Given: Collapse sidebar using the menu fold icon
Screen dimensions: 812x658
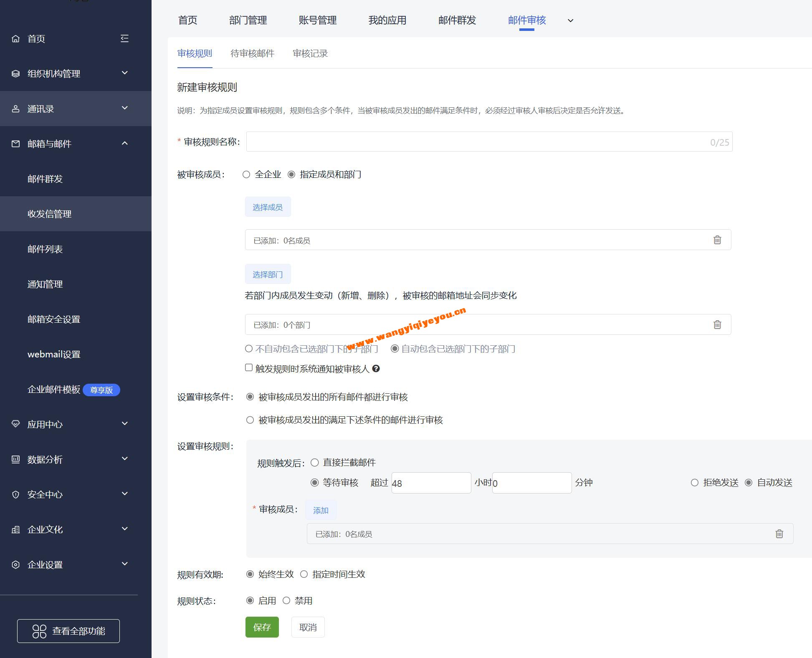Looking at the screenshot, I should [124, 39].
